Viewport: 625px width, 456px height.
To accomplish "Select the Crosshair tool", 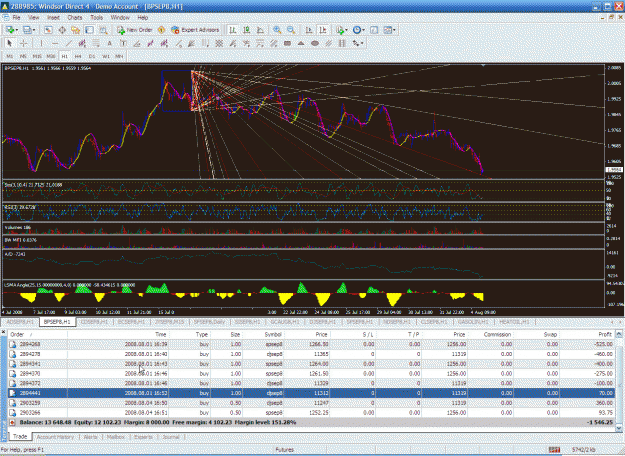I will click(24, 43).
